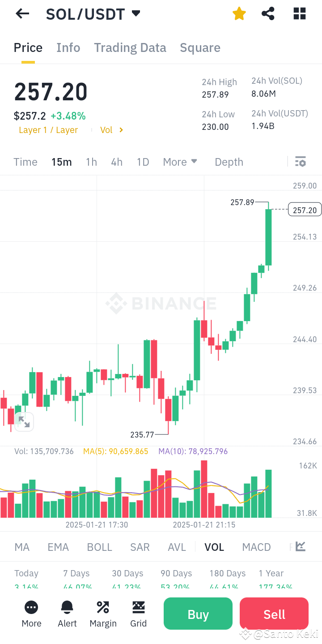Switch to the Trading Data tab
The height and width of the screenshot is (644, 322).
[x=130, y=47]
